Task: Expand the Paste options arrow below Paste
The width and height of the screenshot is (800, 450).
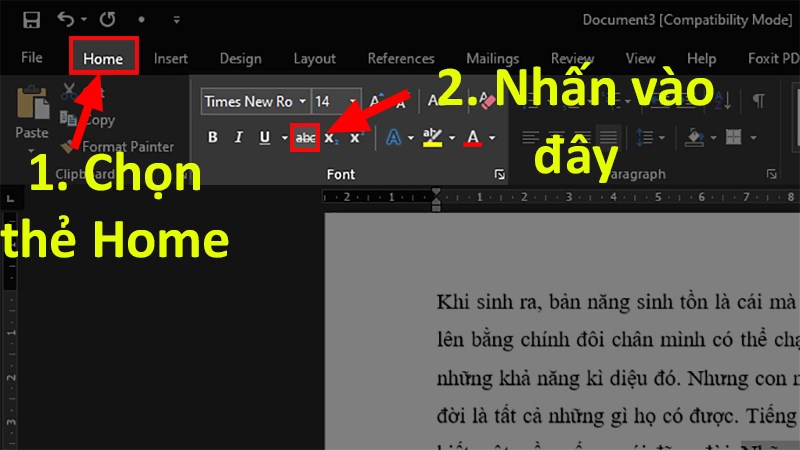Action: pos(32,150)
